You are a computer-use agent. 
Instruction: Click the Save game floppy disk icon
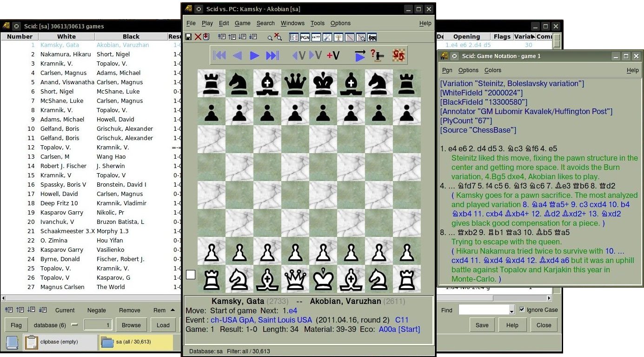(x=188, y=37)
